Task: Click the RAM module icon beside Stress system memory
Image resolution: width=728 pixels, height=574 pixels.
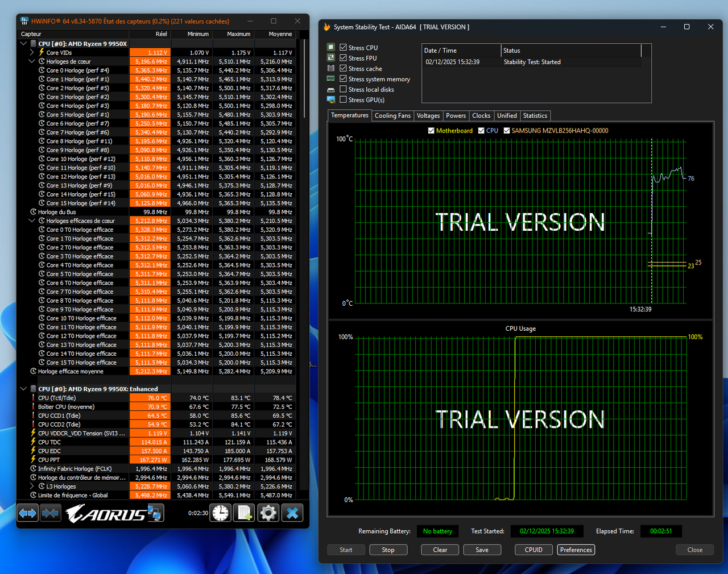Action: [x=331, y=78]
